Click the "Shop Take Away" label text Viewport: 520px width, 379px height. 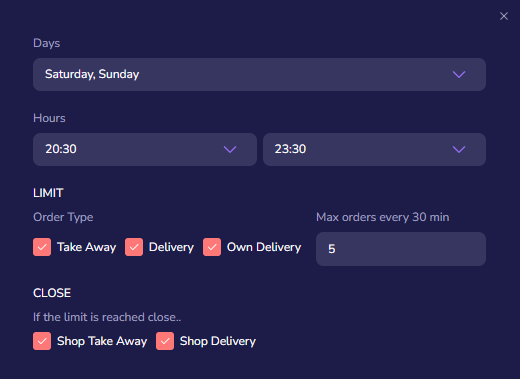click(x=102, y=341)
